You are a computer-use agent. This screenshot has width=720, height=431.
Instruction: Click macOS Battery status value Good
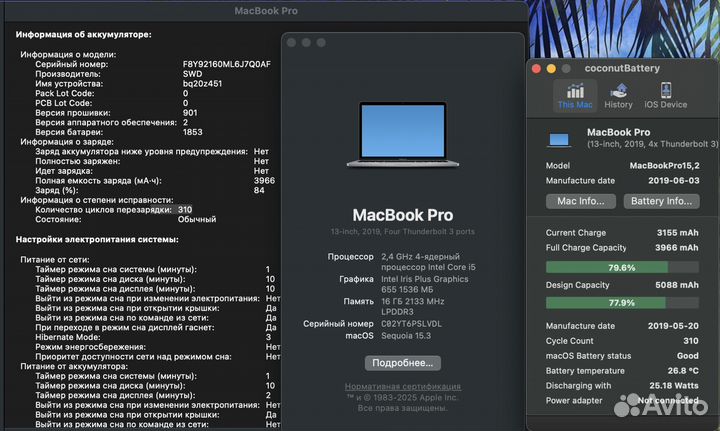tap(687, 356)
